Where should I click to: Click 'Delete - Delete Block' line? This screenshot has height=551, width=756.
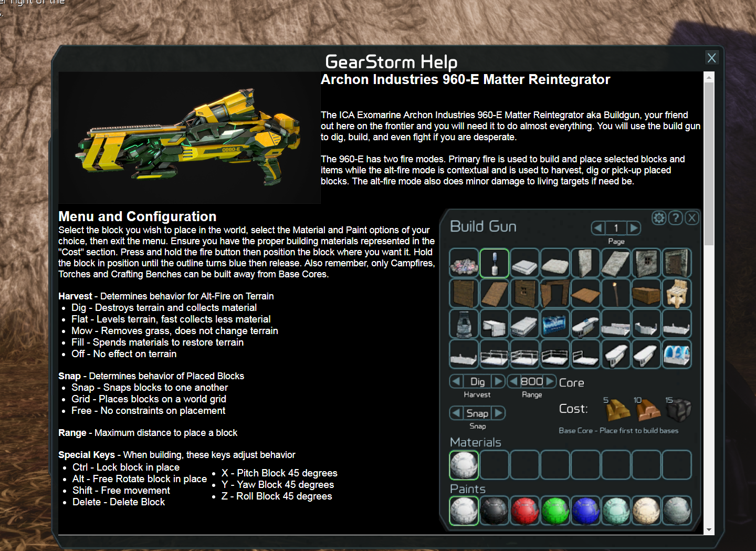[119, 502]
